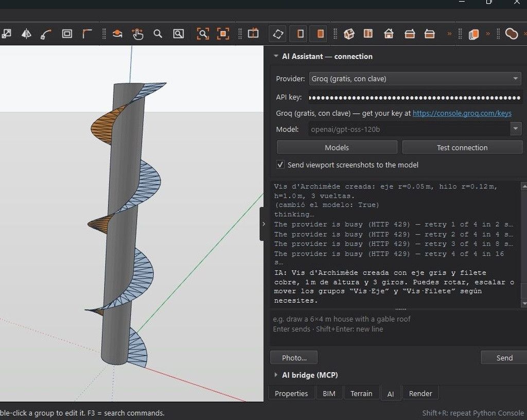Viewport: 527px width, 420px height.
Task: Open the Provider dropdown showing Groq
Action: (415, 79)
